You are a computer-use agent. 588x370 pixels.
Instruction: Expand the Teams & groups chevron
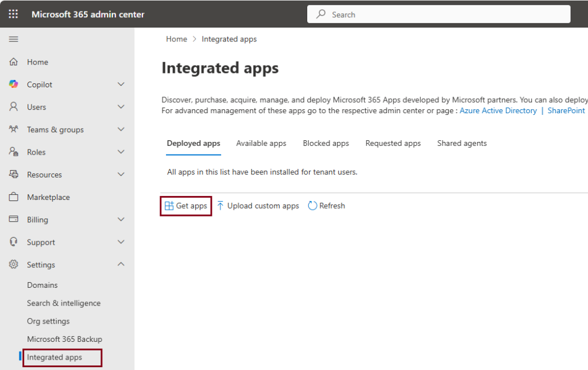[121, 129]
